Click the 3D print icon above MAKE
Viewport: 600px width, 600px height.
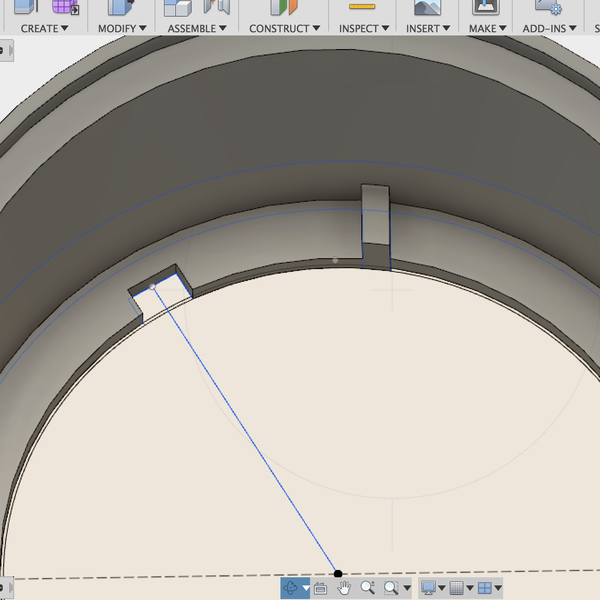[486, 7]
